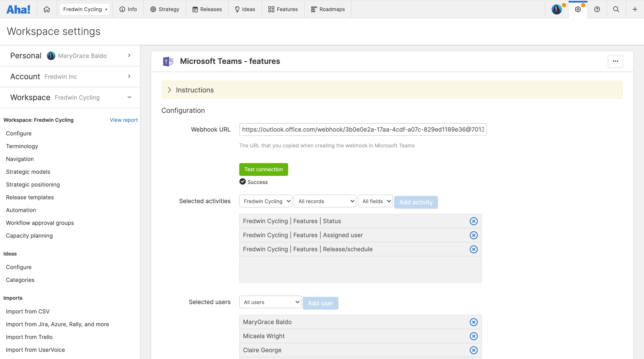Click the help question mark icon
The height and width of the screenshot is (359, 644).
(x=597, y=9)
